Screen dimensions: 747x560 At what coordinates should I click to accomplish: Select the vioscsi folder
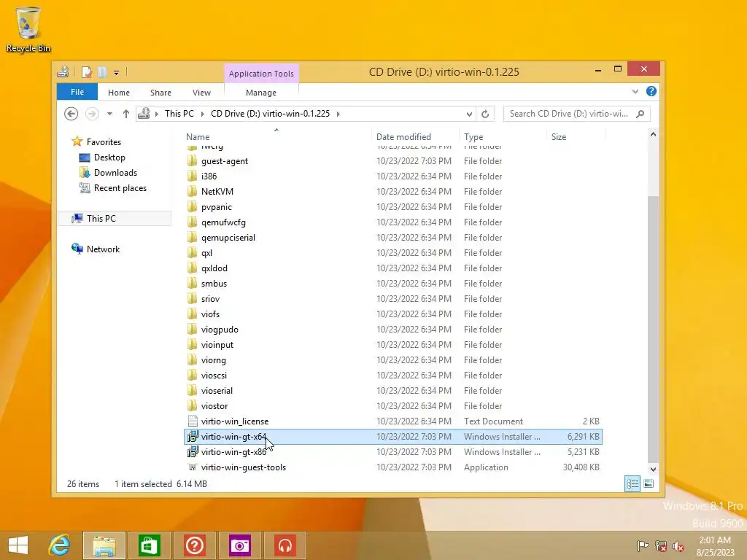[x=214, y=376]
